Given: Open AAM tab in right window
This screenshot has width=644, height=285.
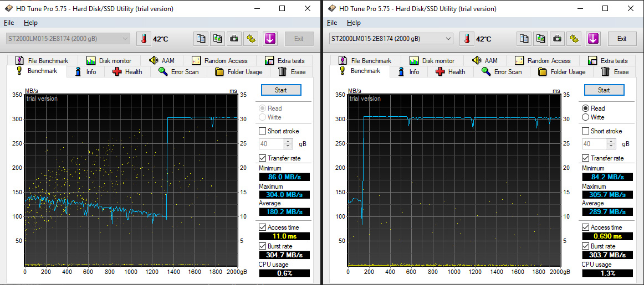Looking at the screenshot, I should pyautogui.click(x=485, y=61).
